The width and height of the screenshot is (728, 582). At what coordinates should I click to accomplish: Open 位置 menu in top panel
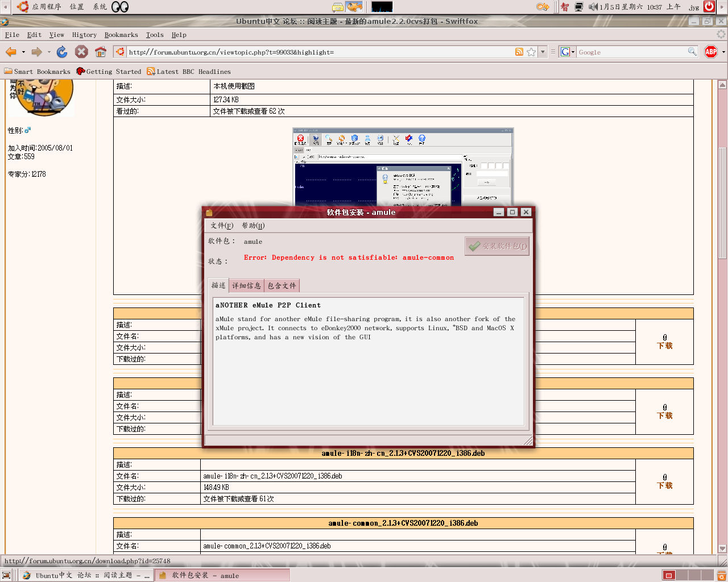pyautogui.click(x=77, y=7)
